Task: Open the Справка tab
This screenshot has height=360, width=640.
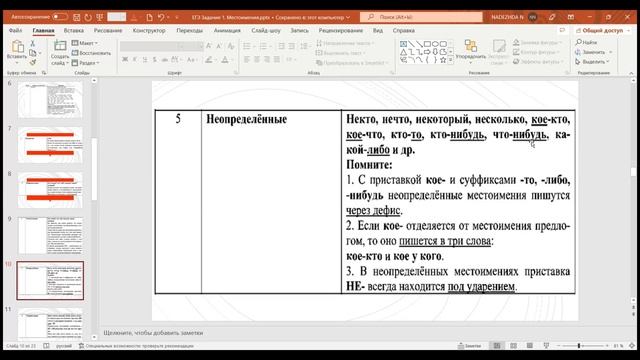Action: pos(403,31)
